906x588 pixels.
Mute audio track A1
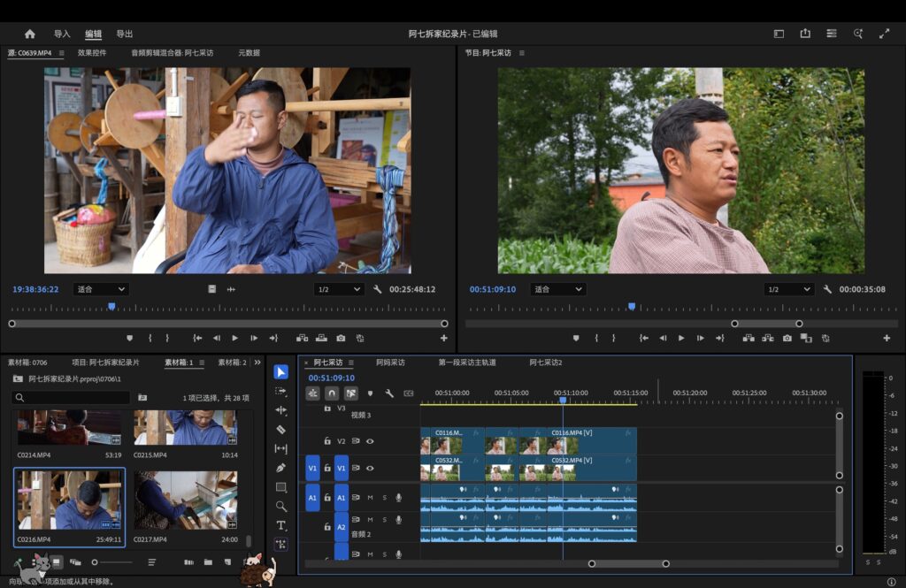pyautogui.click(x=370, y=498)
